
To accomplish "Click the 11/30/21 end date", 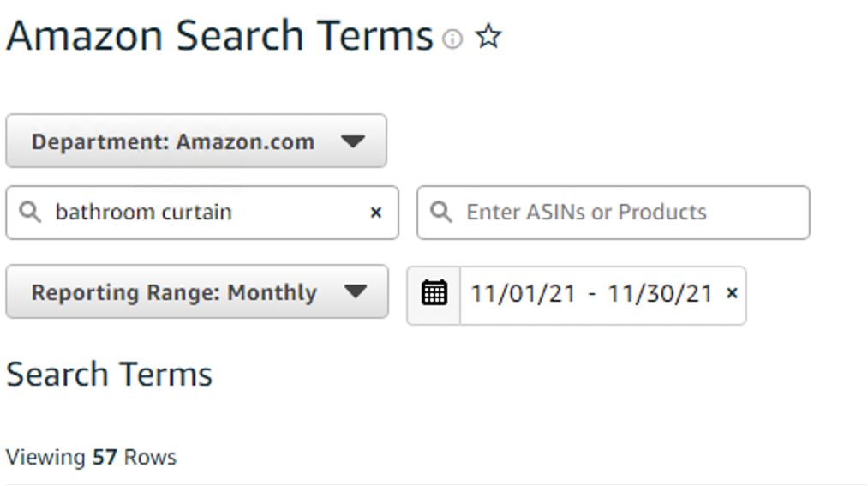I will [x=660, y=294].
